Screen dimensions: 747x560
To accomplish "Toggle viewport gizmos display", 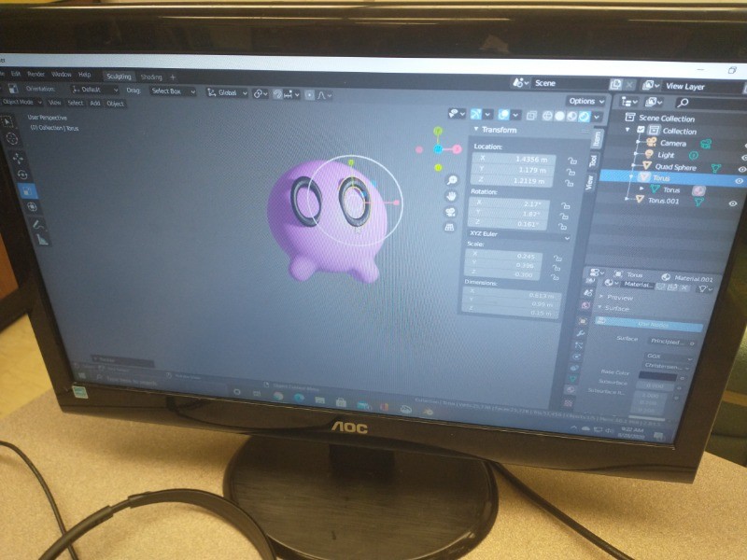I will click(475, 114).
